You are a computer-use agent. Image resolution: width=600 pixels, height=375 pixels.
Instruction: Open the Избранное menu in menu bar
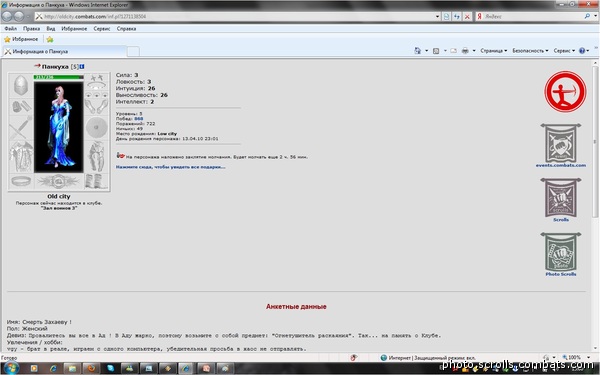74,29
